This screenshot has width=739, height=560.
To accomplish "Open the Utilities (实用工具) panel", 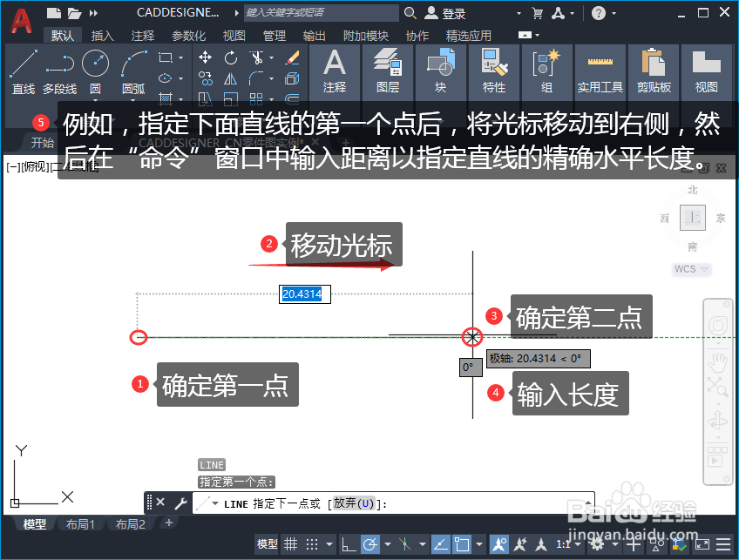I will 600,71.
